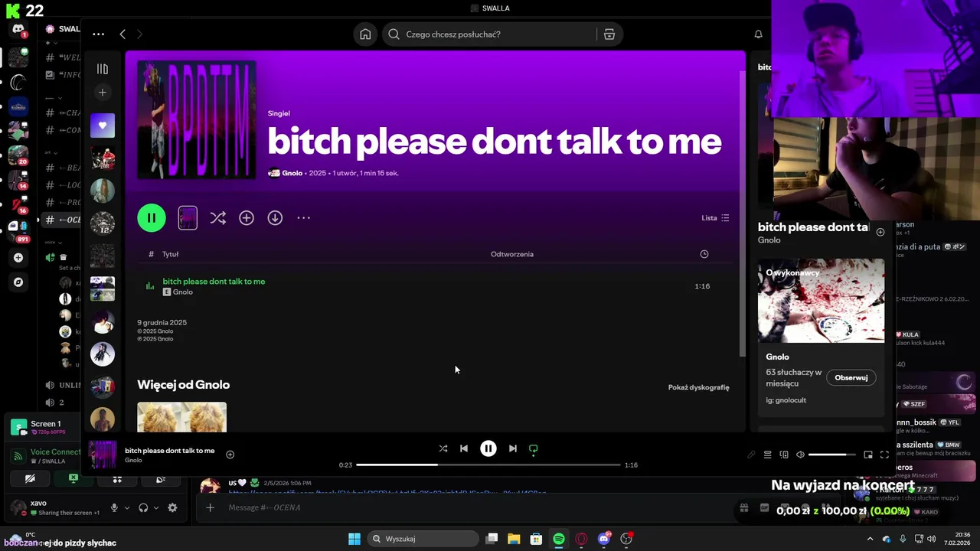
Task: Toggle shuffle next to the green pause button
Action: pos(218,218)
